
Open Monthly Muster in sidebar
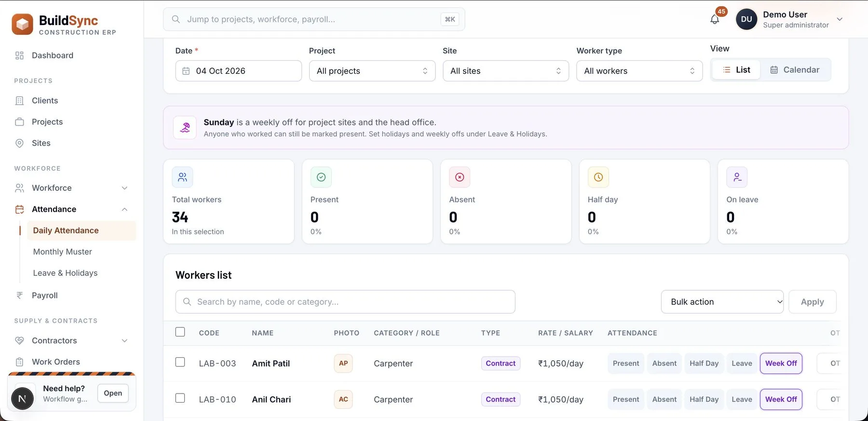[63, 252]
